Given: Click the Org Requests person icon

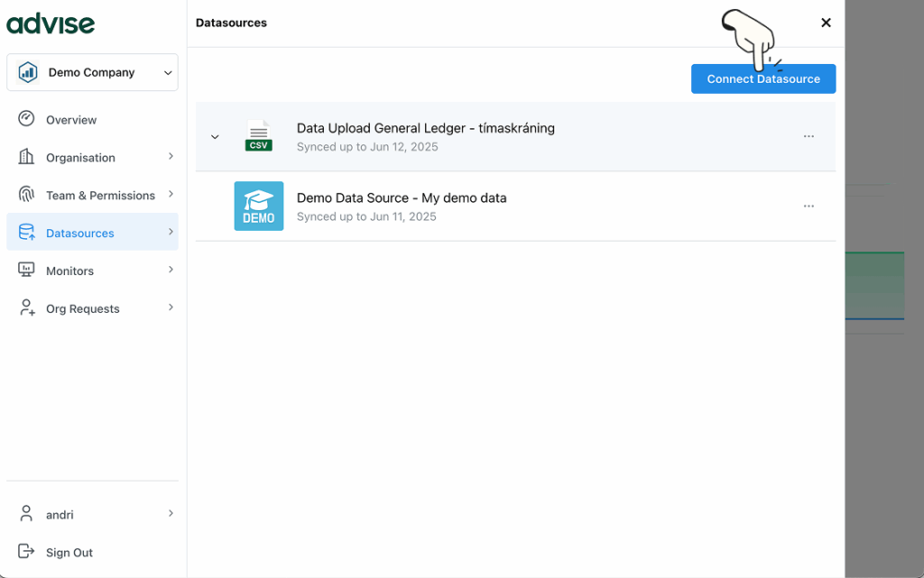Looking at the screenshot, I should [26, 308].
